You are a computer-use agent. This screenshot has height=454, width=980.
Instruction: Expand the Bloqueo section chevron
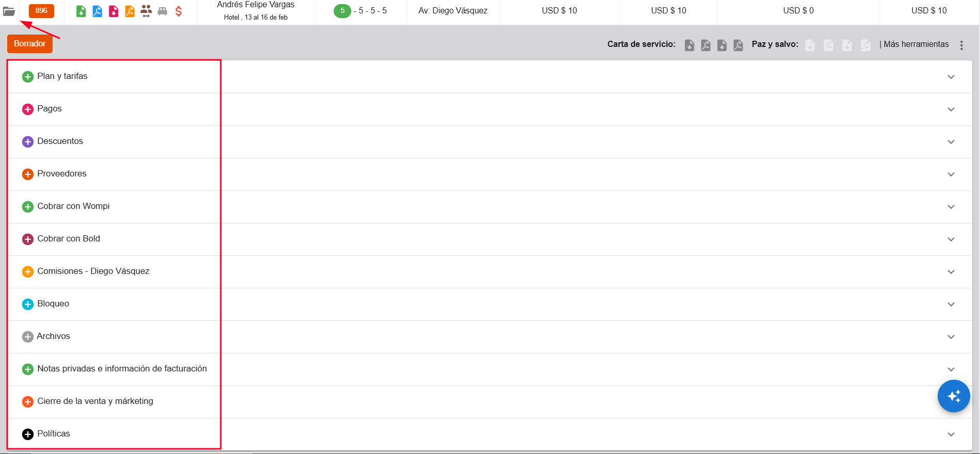pyautogui.click(x=951, y=304)
